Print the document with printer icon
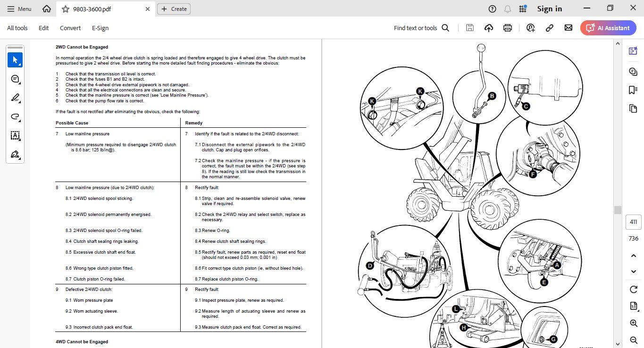 508,28
